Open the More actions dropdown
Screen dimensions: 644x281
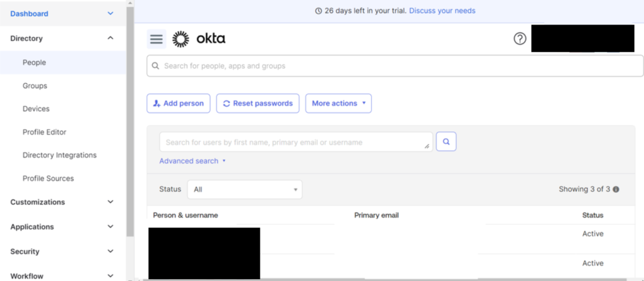[x=338, y=103]
